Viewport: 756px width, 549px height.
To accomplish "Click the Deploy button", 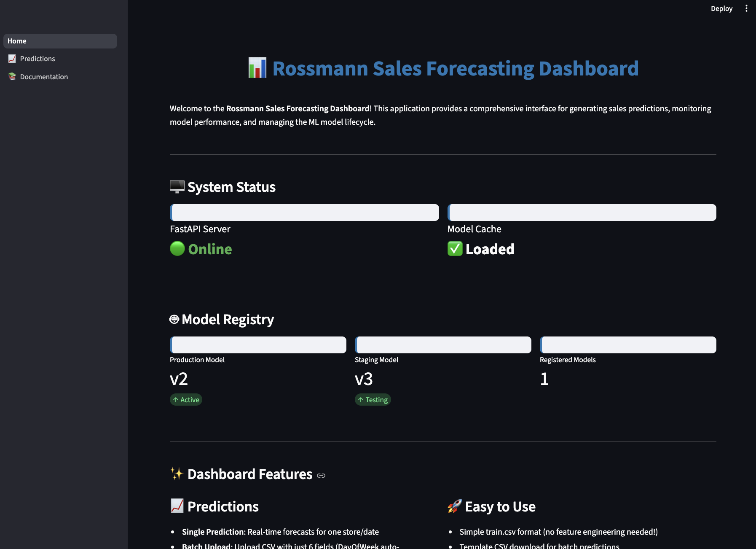I will pos(721,8).
